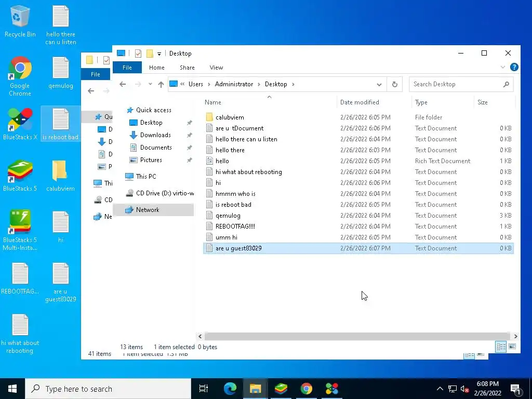Open the Windows Start menu
Screen dimensions: 532x399
coord(12,389)
